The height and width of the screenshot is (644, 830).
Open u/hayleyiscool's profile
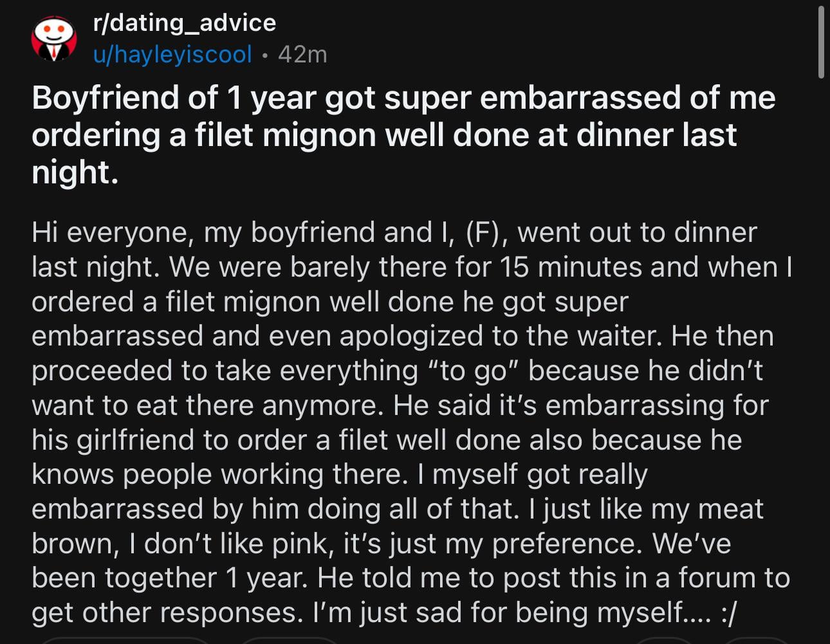coord(172,54)
